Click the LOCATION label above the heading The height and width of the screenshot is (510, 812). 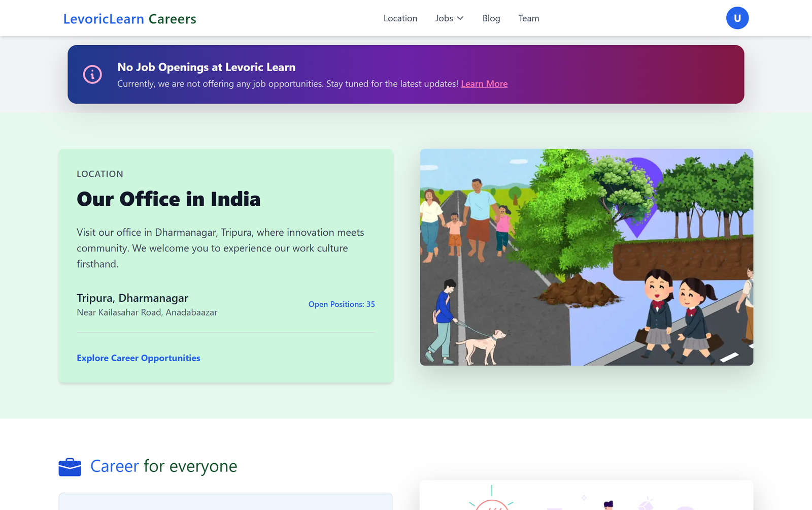[x=99, y=174]
